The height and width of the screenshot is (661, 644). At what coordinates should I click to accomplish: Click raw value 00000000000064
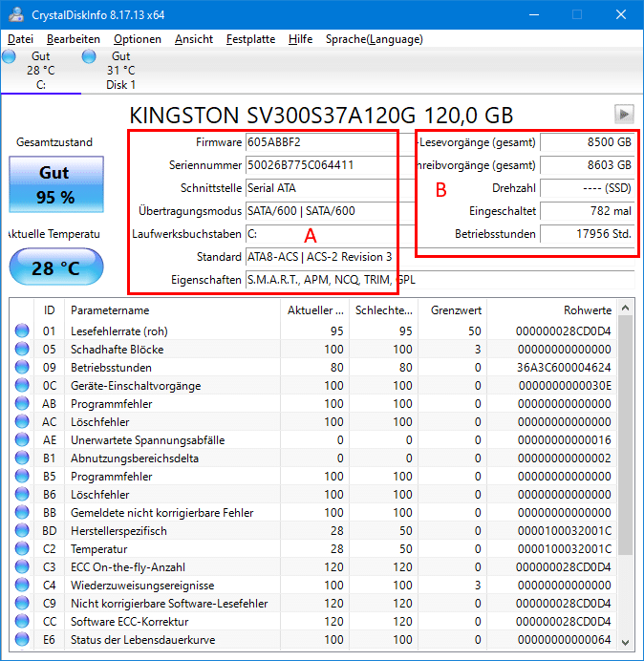(565, 639)
